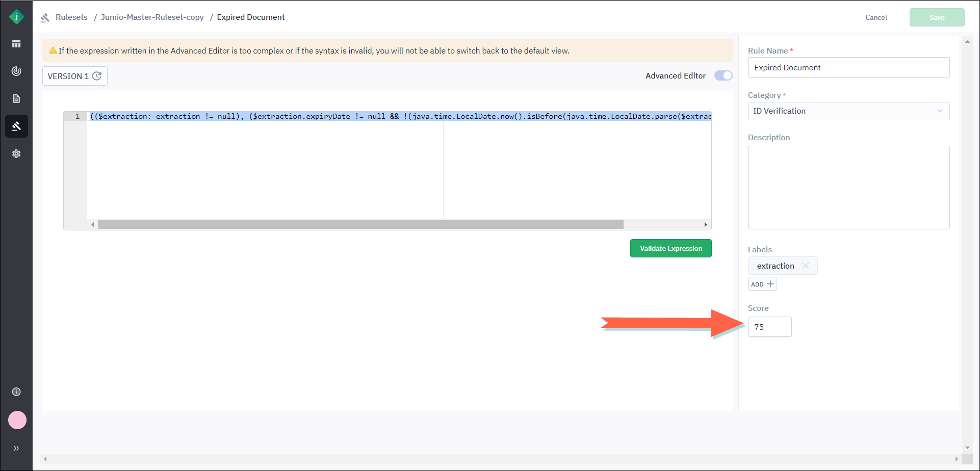The width and height of the screenshot is (980, 471).
Task: Click the pink user avatar
Action: pos(17,420)
